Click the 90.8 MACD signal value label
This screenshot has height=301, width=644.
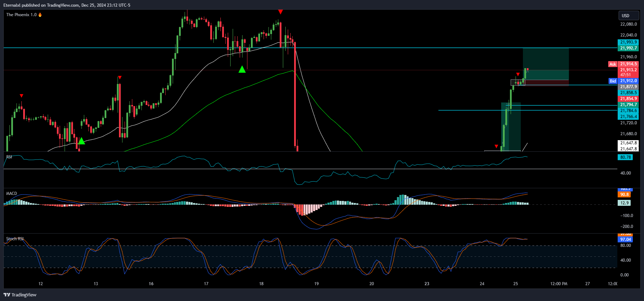pos(624,195)
